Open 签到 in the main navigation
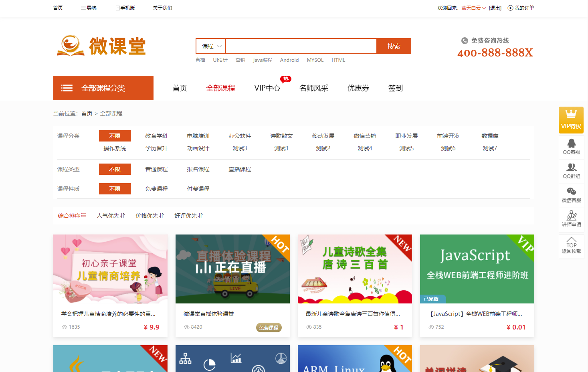Screen dimensions: 588x372 click(x=395, y=88)
